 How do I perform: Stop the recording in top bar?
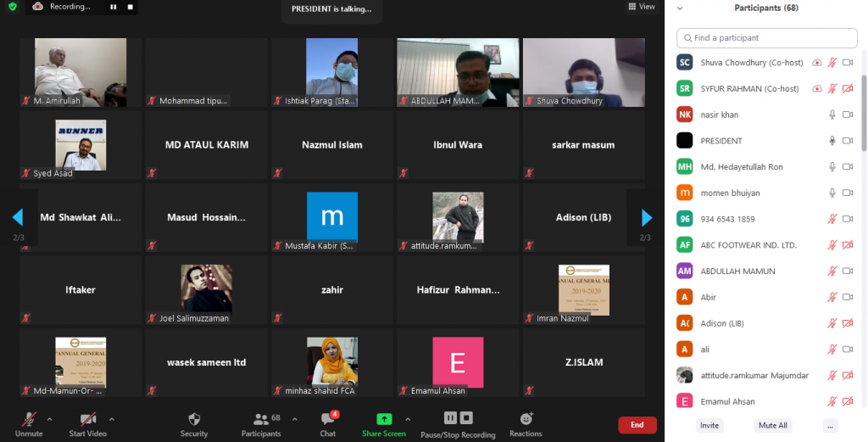(131, 7)
